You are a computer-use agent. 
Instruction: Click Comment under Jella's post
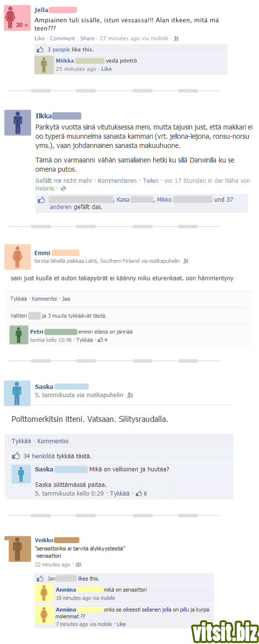[63, 38]
